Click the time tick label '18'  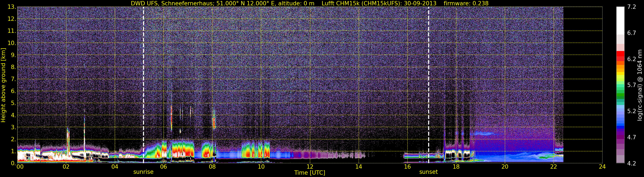pos(456,167)
